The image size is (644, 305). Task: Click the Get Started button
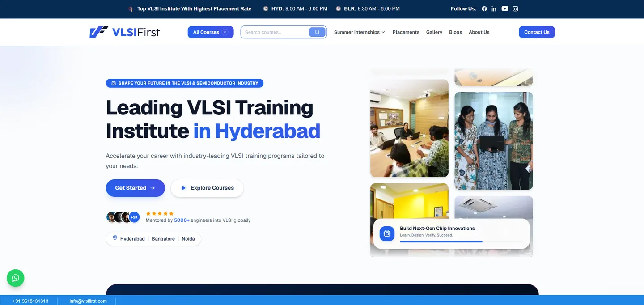(x=136, y=188)
